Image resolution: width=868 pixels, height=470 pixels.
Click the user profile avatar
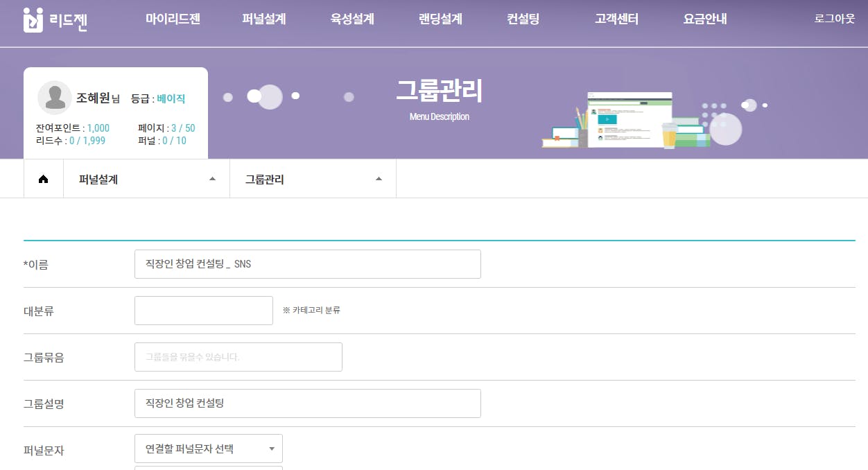click(x=55, y=98)
